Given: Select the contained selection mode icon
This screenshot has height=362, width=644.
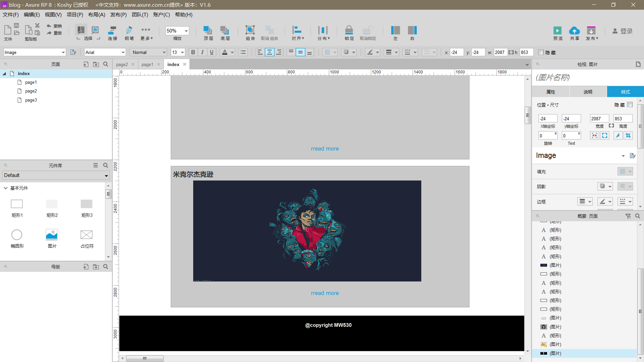Looking at the screenshot, I should tap(95, 30).
